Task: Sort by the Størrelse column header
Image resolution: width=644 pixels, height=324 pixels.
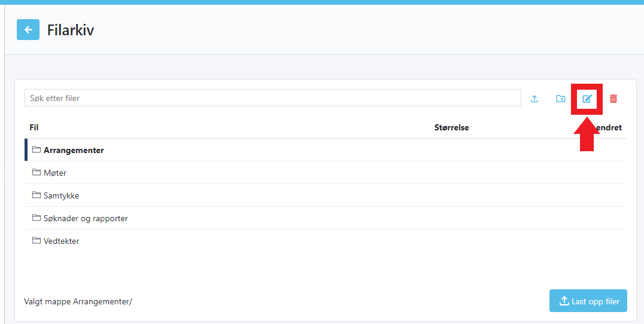Action: point(451,127)
